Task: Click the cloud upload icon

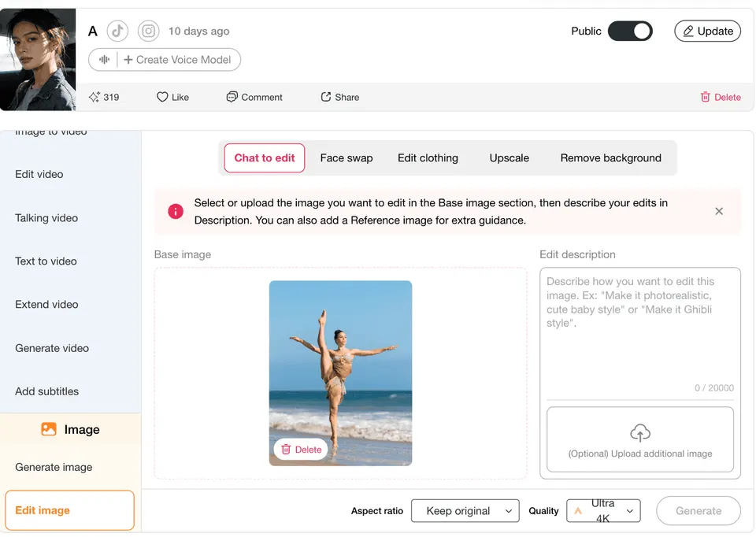Action: click(x=639, y=433)
